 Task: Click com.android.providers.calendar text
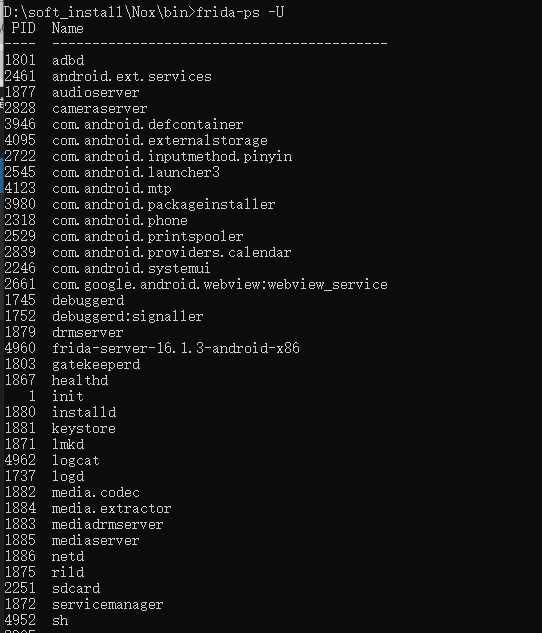pos(172,252)
